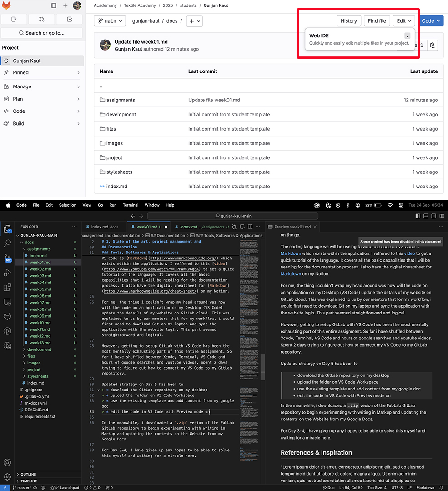448x491 pixels.
Task: Open GitLab merge requests shortcut icon
Action: (x=42, y=20)
